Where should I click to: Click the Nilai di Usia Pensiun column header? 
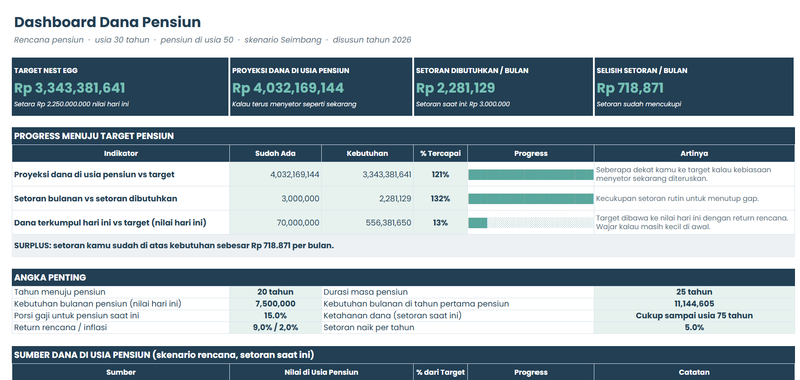321,372
